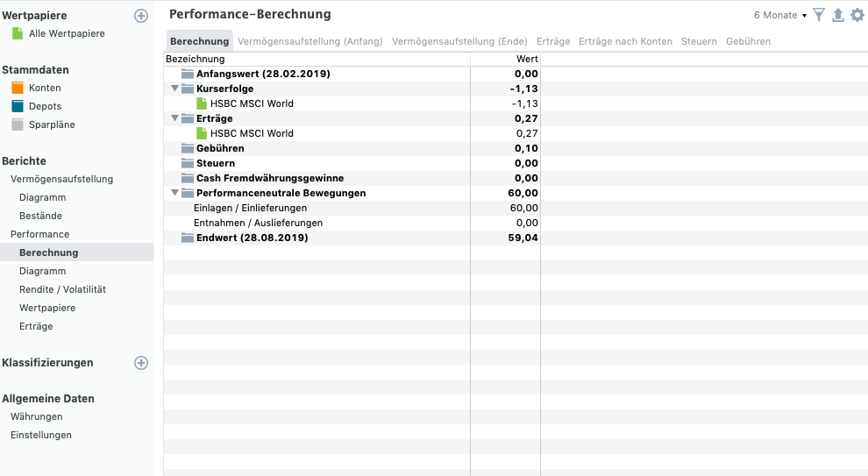This screenshot has height=476, width=868.
Task: Go to Währungen in sidebar
Action: click(x=37, y=416)
